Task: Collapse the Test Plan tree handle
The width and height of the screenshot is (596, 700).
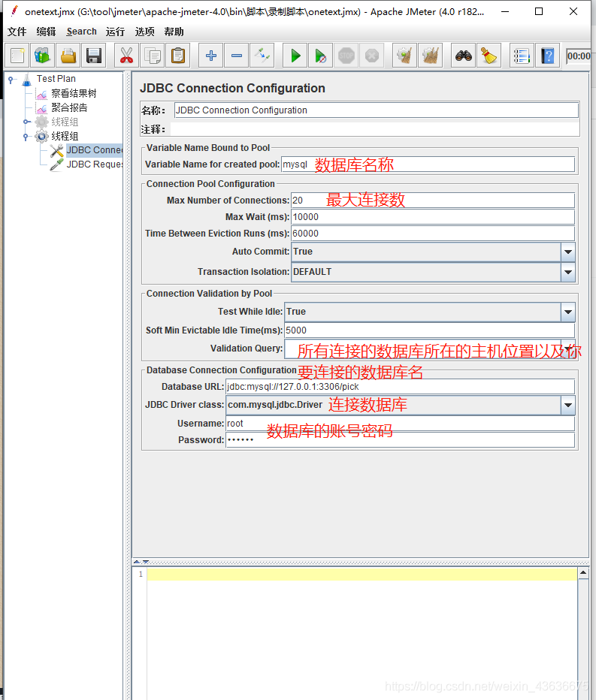Action: 11,80
